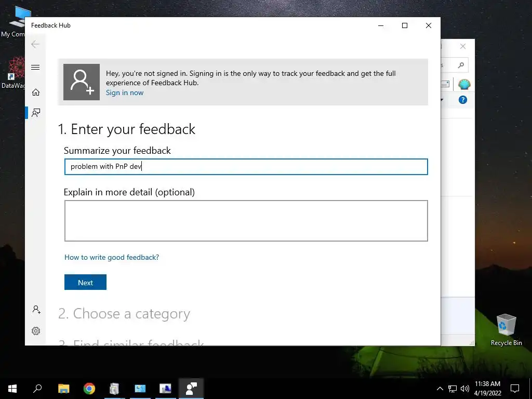
Task: Go to Feedback Hub Home
Action: click(36, 92)
